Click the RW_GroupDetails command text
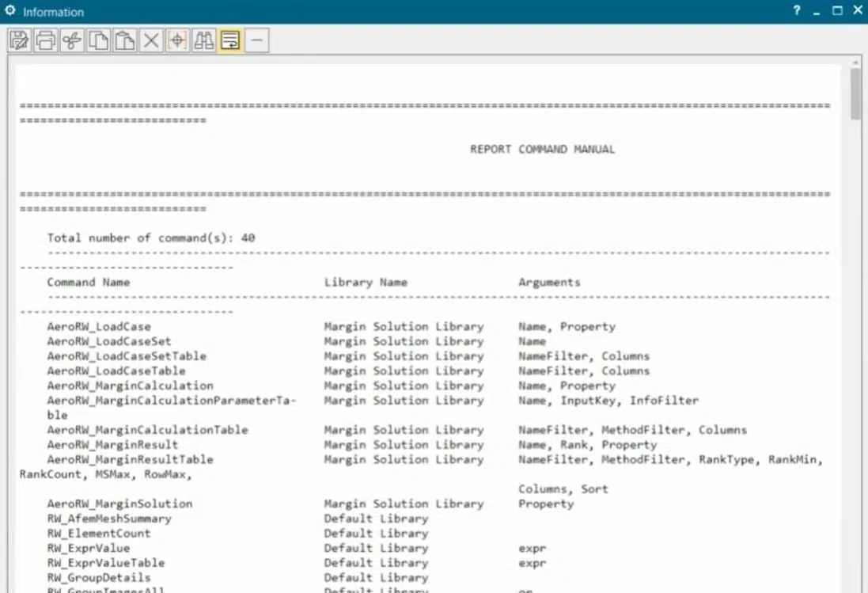The height and width of the screenshot is (593, 868). [x=99, y=577]
